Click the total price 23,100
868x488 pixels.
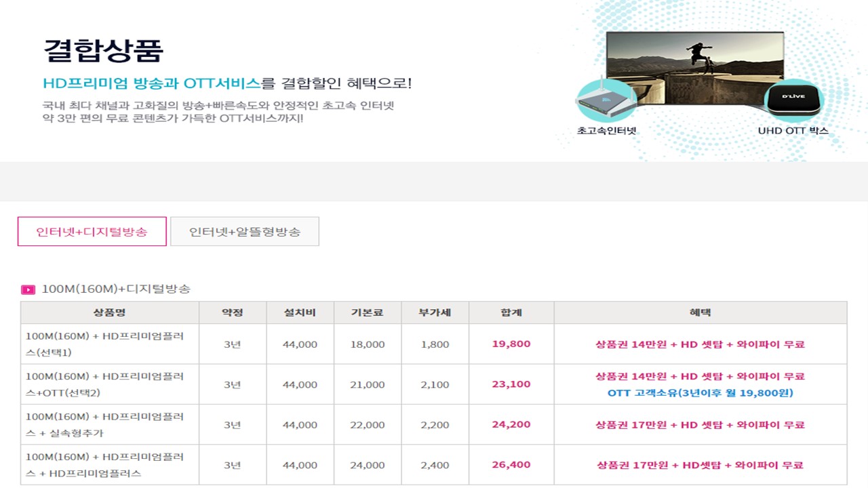(511, 384)
